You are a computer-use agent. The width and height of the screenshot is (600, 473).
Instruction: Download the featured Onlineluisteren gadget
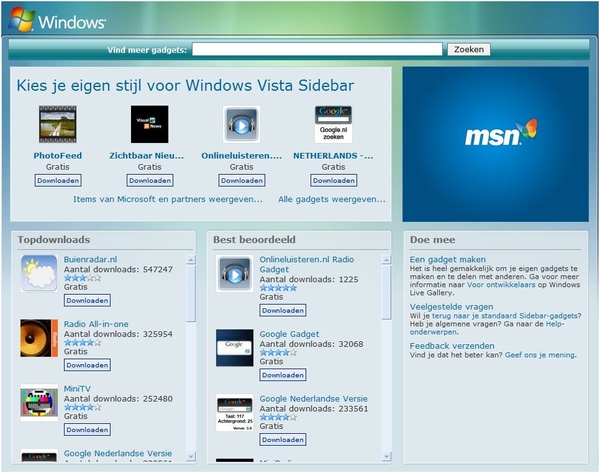pos(242,181)
